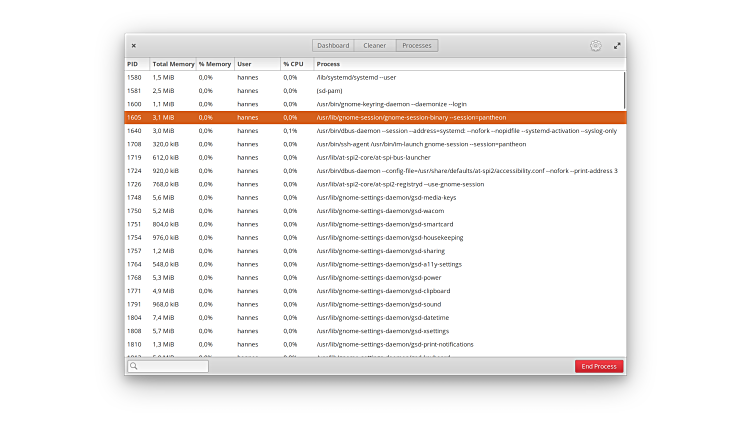Sort by % Memory column header

click(214, 64)
